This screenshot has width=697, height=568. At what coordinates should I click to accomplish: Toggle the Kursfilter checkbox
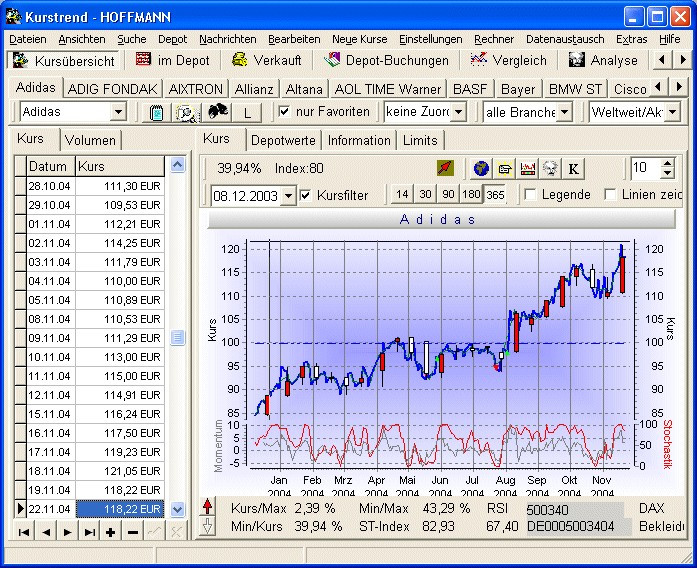305,195
